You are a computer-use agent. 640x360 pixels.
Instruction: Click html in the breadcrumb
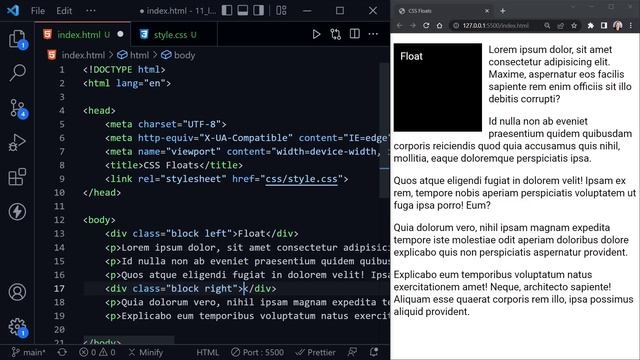pos(140,55)
